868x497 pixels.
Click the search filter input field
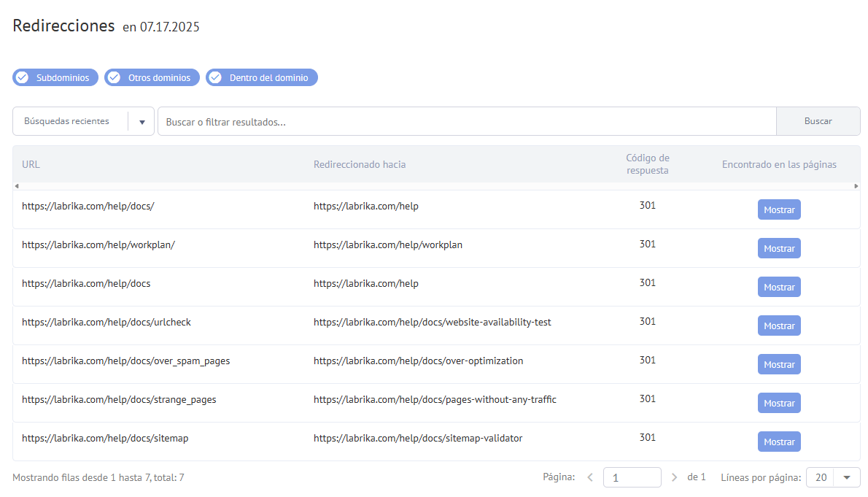point(467,121)
